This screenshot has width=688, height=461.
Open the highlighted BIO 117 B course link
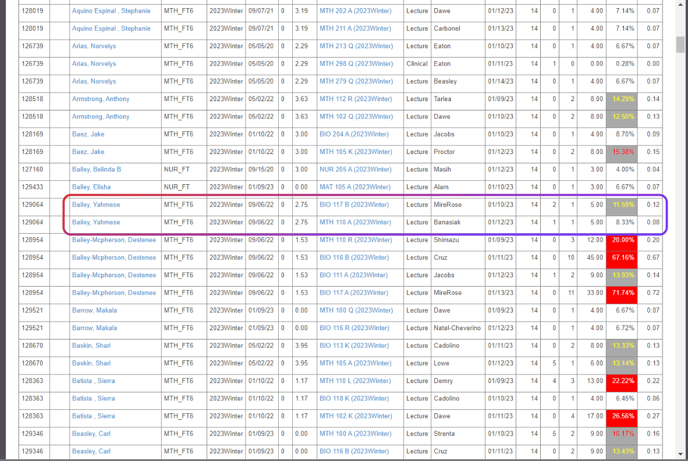tap(355, 205)
